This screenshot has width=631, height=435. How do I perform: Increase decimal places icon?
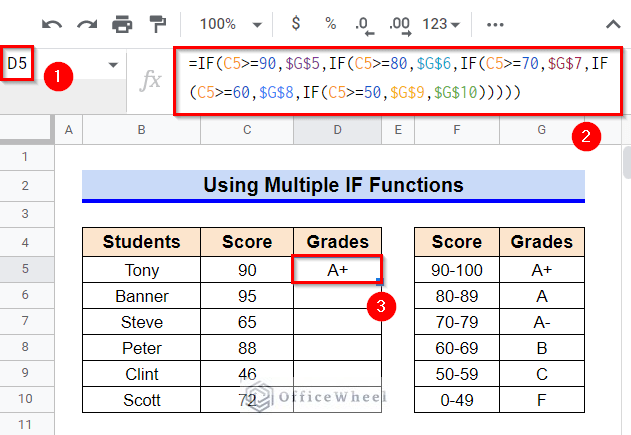(399, 23)
